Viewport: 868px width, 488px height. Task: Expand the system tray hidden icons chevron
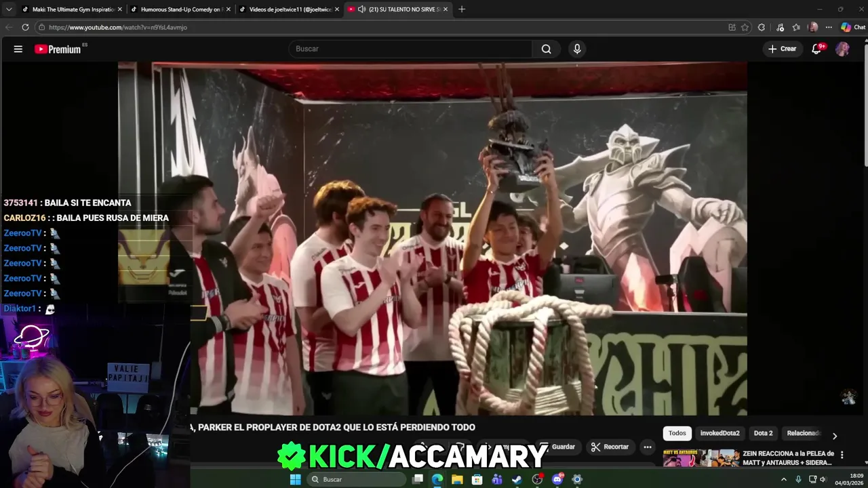tap(784, 479)
